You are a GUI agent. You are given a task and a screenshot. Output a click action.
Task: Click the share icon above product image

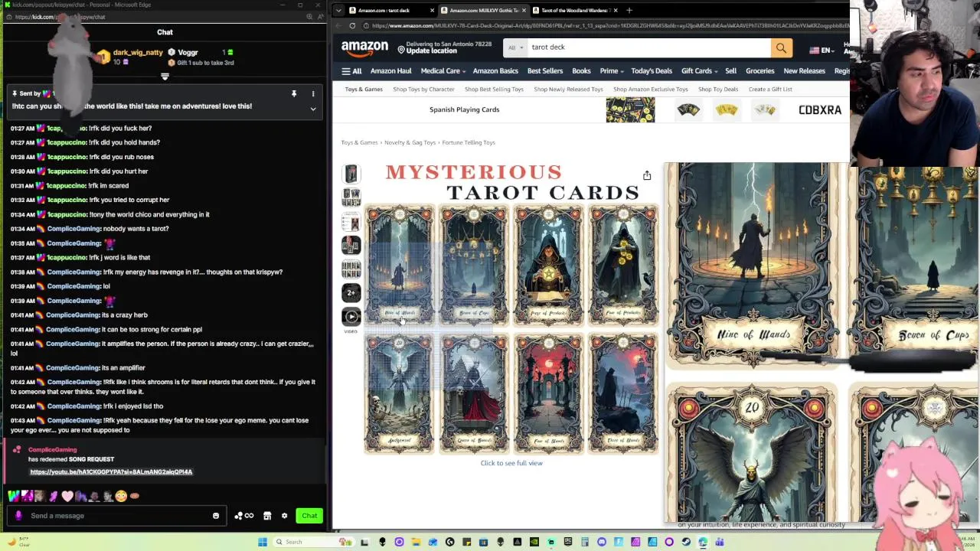[x=647, y=175]
